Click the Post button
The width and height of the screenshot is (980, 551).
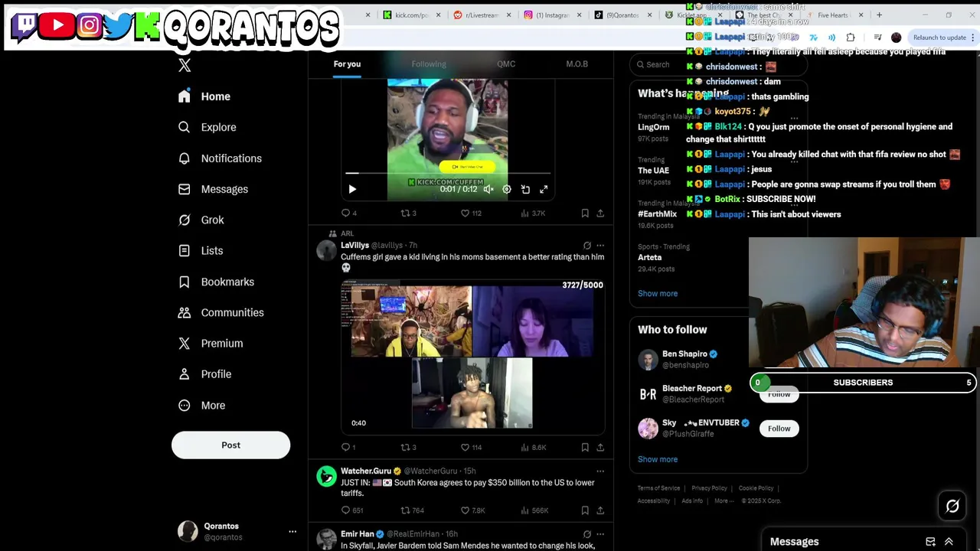tap(230, 445)
